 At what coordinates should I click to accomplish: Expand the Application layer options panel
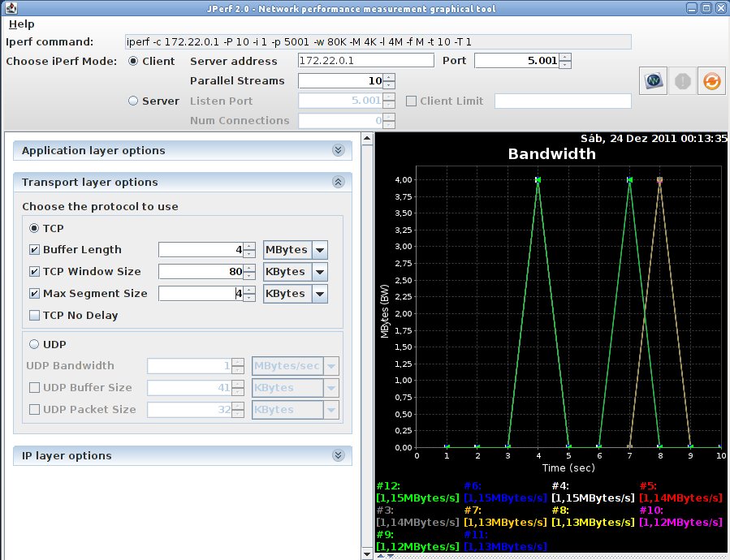(339, 150)
